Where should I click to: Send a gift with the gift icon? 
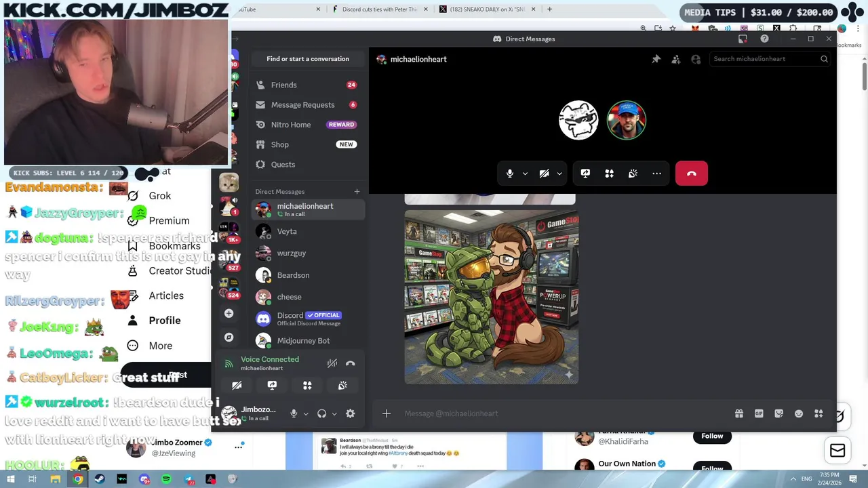[739, 413]
